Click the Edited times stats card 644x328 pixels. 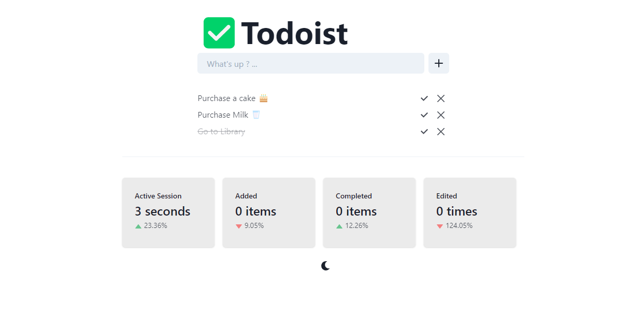[470, 212]
